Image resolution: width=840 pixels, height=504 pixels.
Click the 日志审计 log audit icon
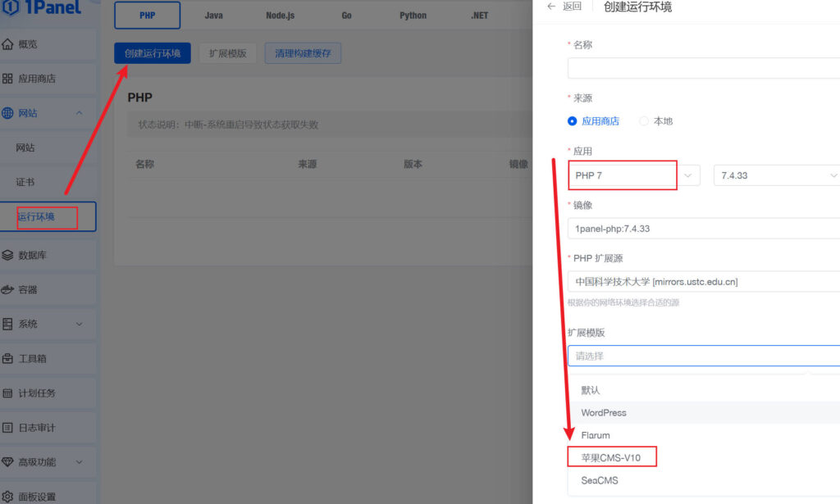tap(7, 428)
